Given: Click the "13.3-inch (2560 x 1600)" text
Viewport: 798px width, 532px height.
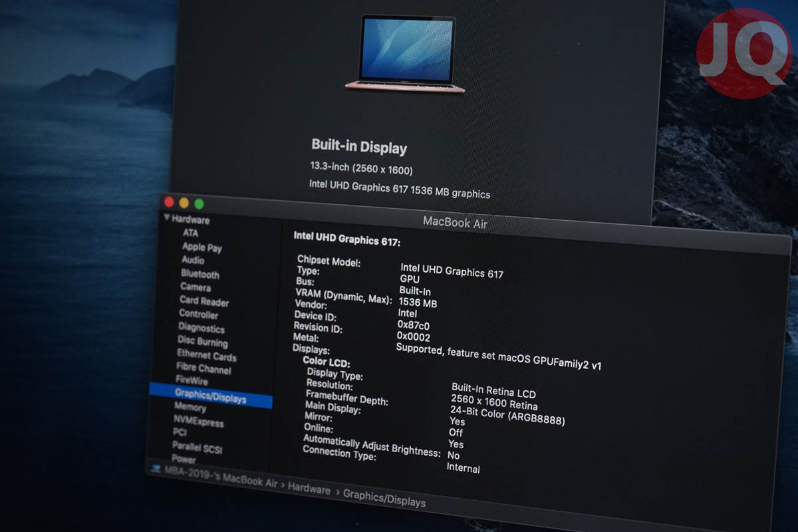Looking at the screenshot, I should coord(360,169).
